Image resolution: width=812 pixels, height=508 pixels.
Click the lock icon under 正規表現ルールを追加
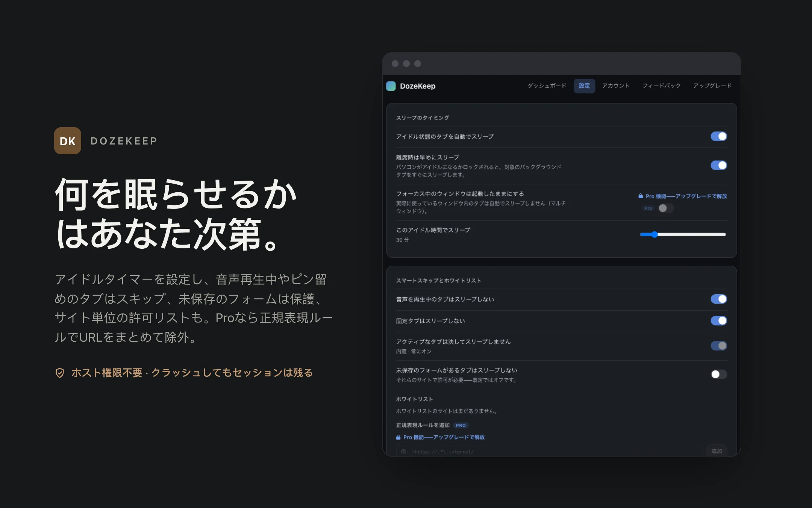(x=398, y=437)
